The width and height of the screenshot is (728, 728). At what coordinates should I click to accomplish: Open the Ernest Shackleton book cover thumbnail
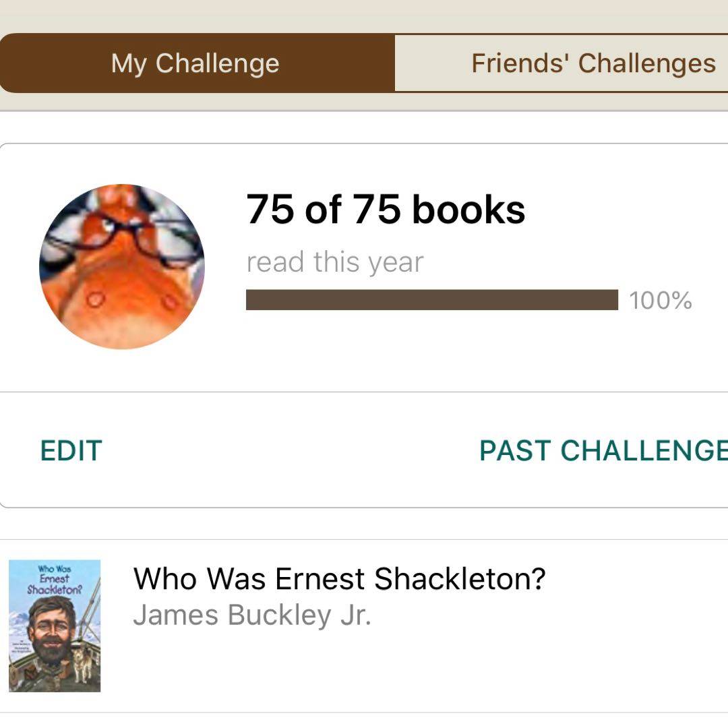55,626
